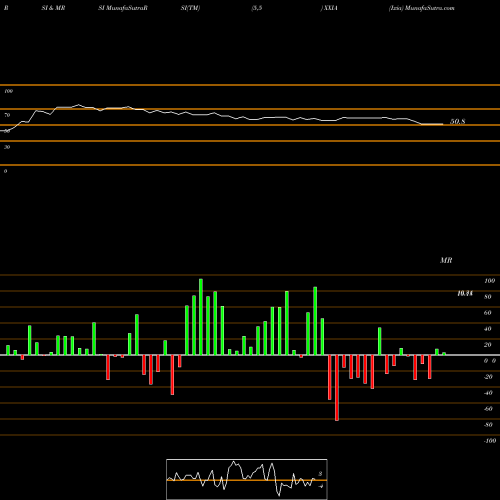Click the MRSI value label 10.34
Viewport: 500px width, 500px height.
[465, 293]
